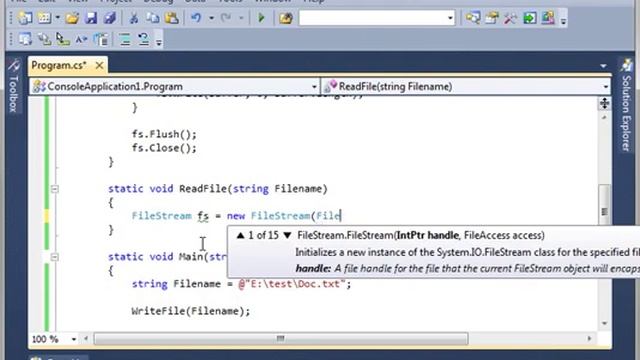
Task: Start debugging with the green play icon
Action: click(x=261, y=18)
